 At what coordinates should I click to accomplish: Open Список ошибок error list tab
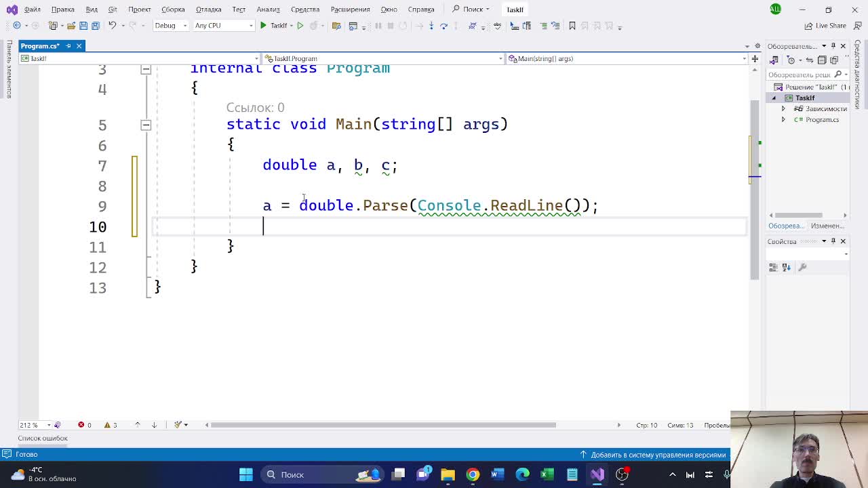(x=43, y=439)
